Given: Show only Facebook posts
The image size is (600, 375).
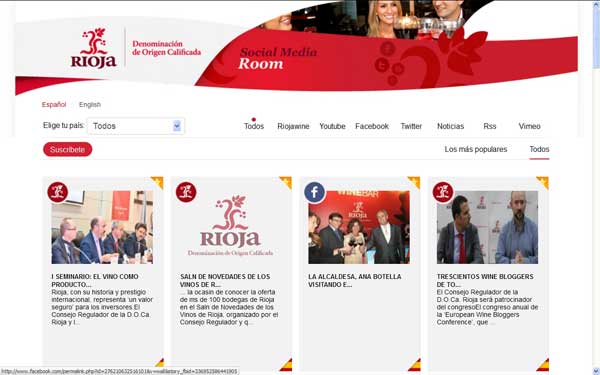Looking at the screenshot, I should (372, 126).
